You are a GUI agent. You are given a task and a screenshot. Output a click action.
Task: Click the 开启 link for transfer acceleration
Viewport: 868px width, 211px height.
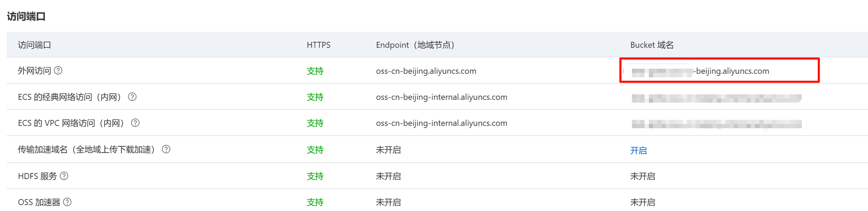pos(638,150)
